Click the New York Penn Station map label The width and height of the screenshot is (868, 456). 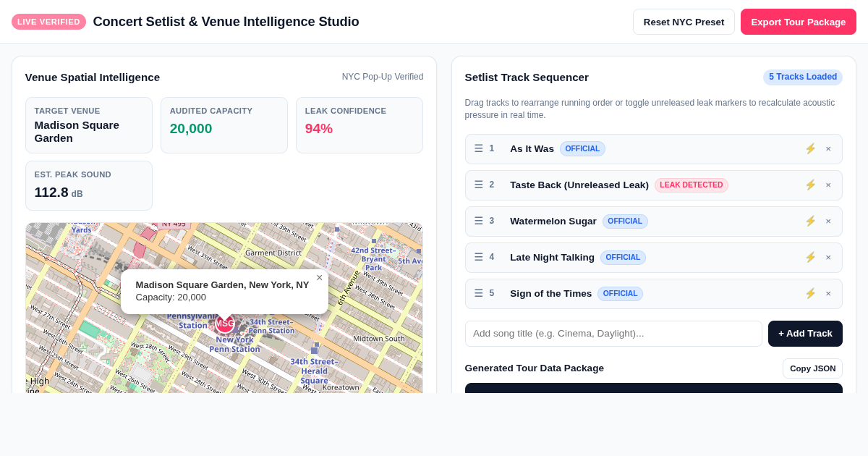tap(235, 344)
